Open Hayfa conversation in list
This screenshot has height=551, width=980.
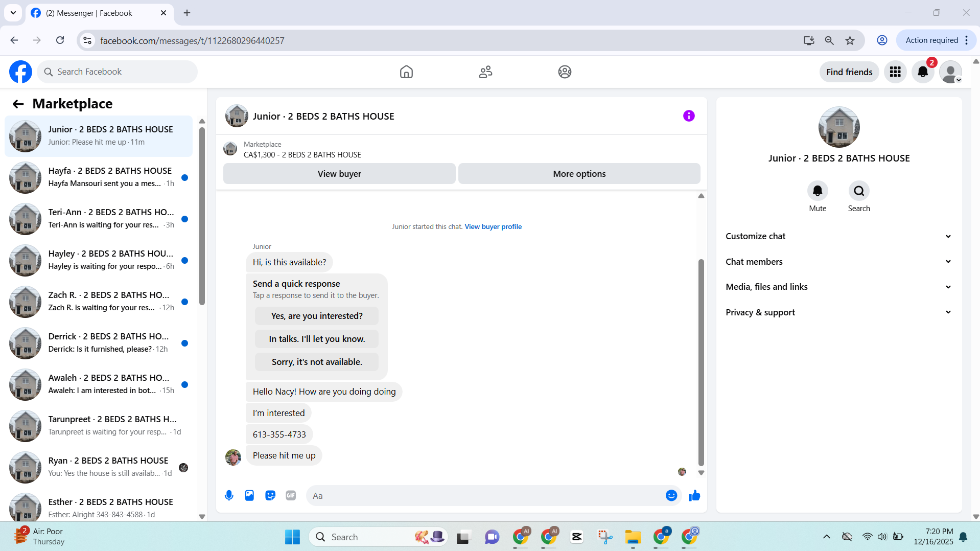[x=99, y=177]
